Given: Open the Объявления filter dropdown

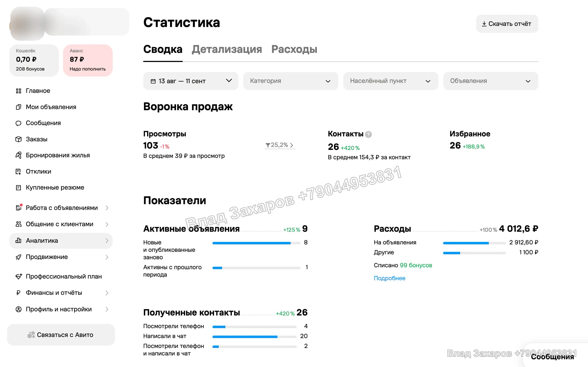Looking at the screenshot, I should tap(491, 81).
